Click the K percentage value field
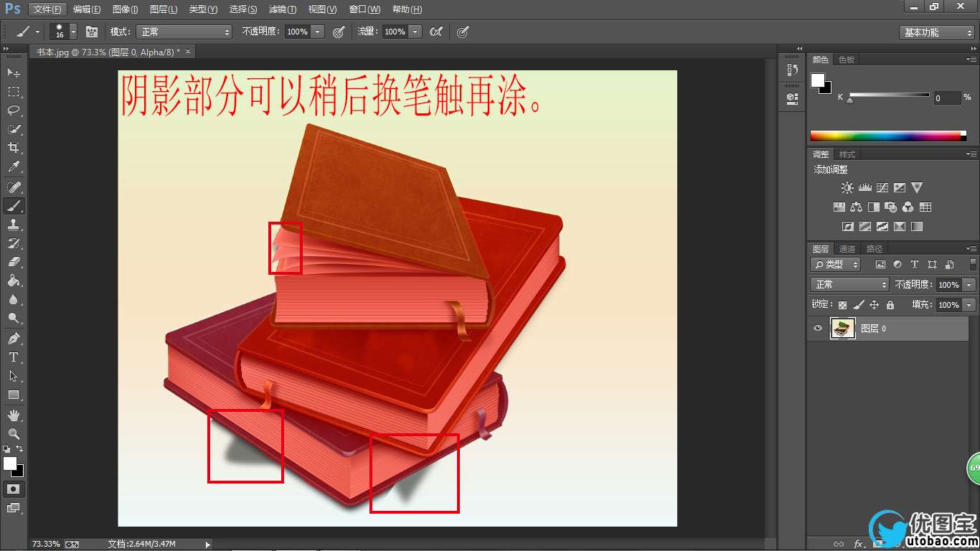 click(947, 98)
